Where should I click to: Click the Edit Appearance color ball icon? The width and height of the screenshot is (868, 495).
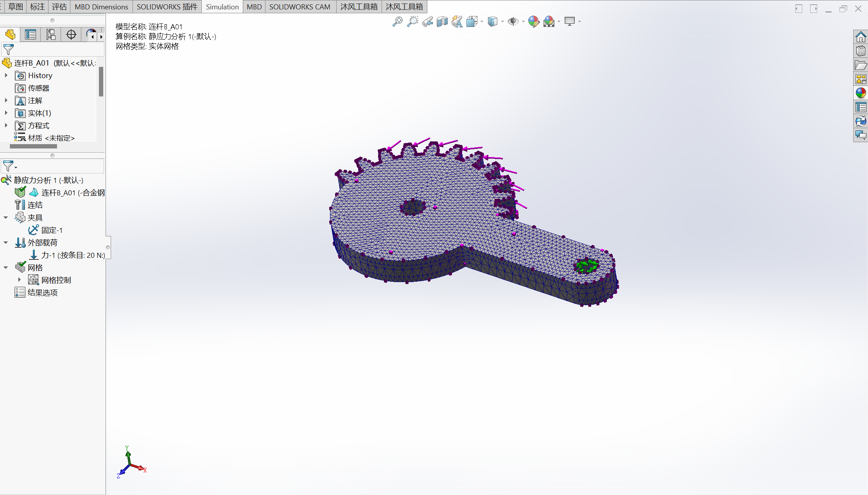[x=534, y=21]
